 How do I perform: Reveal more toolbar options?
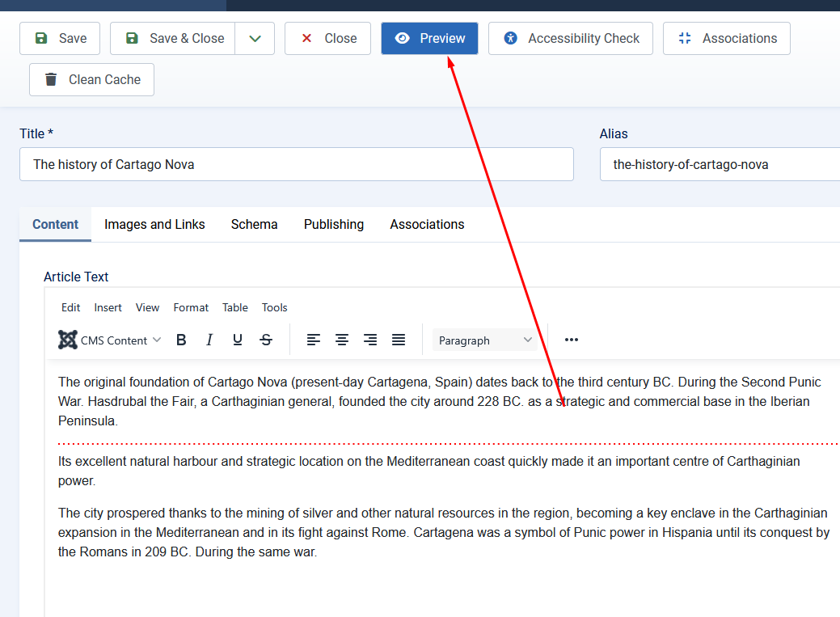click(x=572, y=340)
